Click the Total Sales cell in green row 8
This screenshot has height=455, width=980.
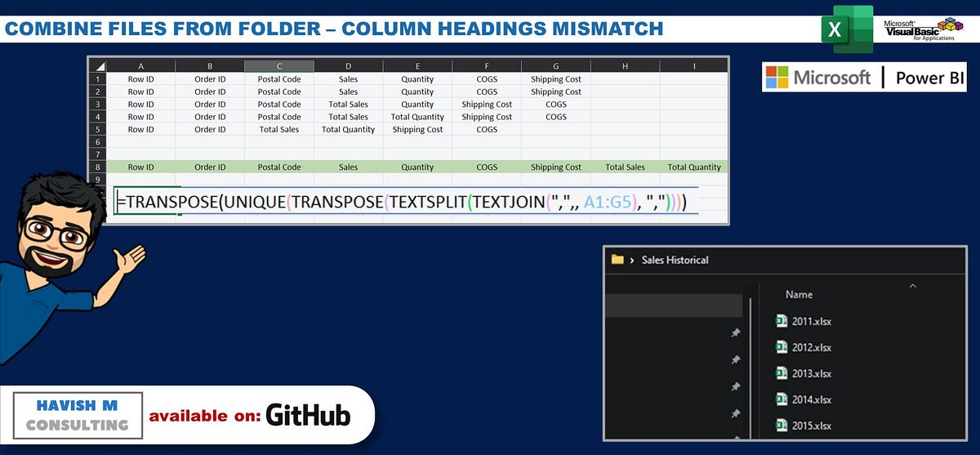tap(625, 167)
